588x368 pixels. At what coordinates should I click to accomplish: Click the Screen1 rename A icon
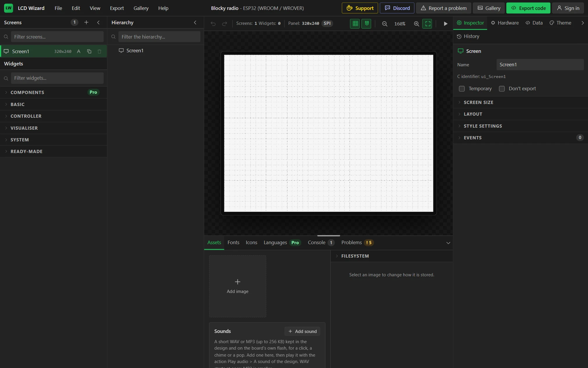coord(79,51)
